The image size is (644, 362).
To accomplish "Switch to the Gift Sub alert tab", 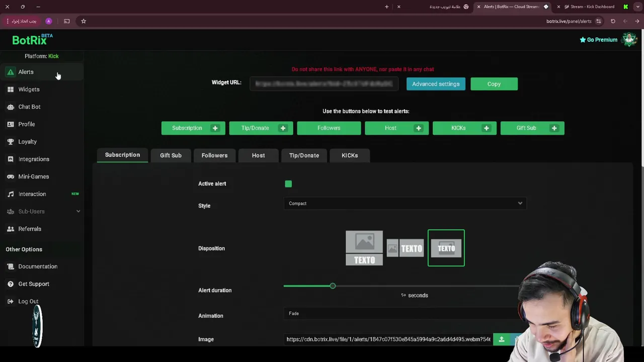I will pos(171,155).
